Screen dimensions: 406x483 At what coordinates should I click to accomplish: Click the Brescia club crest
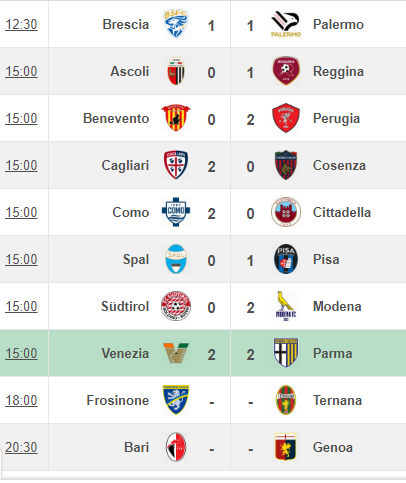coord(176,24)
